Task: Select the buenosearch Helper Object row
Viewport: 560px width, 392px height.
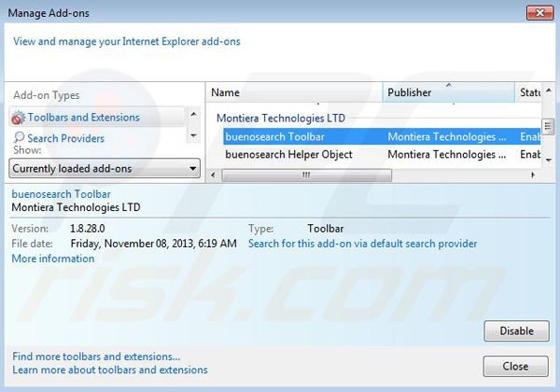Action: coord(382,154)
